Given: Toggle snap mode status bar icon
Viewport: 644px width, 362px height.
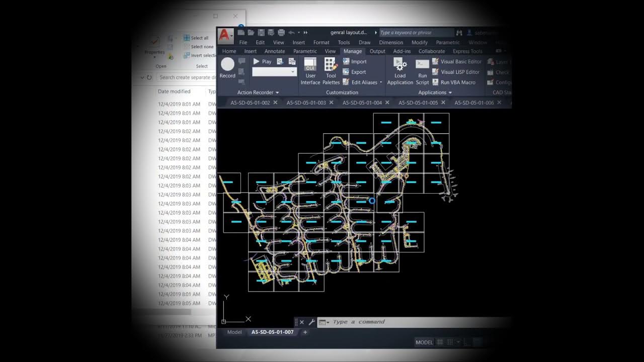Looking at the screenshot, I should point(450,342).
